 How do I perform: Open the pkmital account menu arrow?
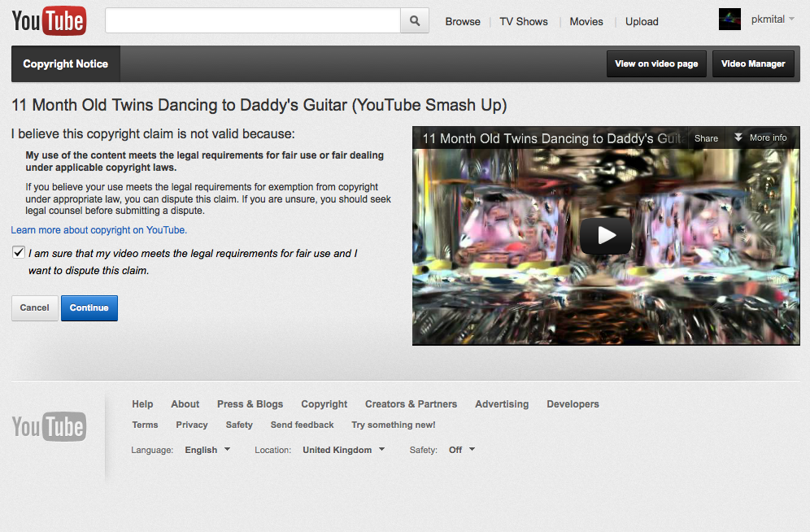coord(791,19)
